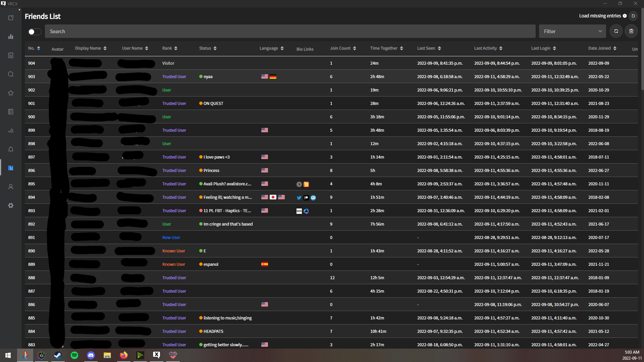Open the profile person sidebar icon

click(11, 187)
